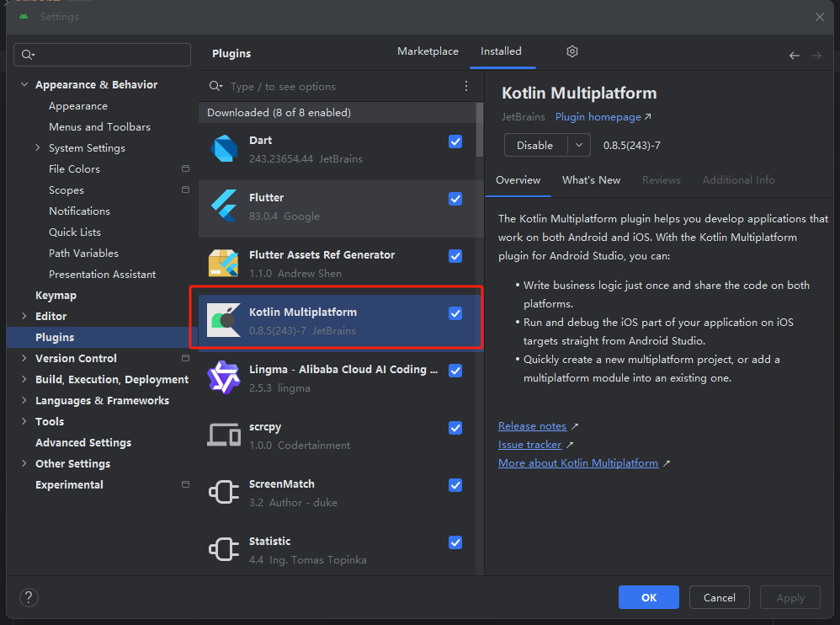Click the Experimental project-level marker icon

(x=185, y=484)
